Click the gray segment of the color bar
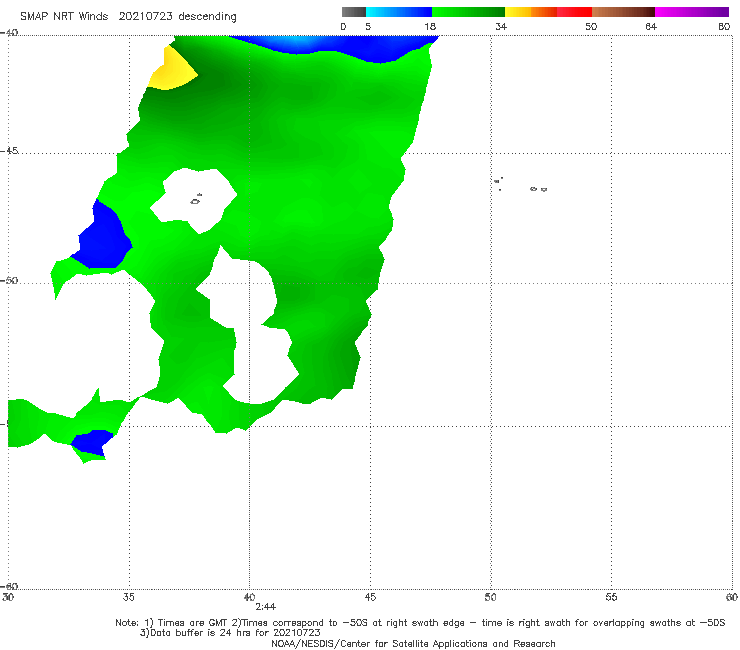The image size is (740, 650). point(354,12)
